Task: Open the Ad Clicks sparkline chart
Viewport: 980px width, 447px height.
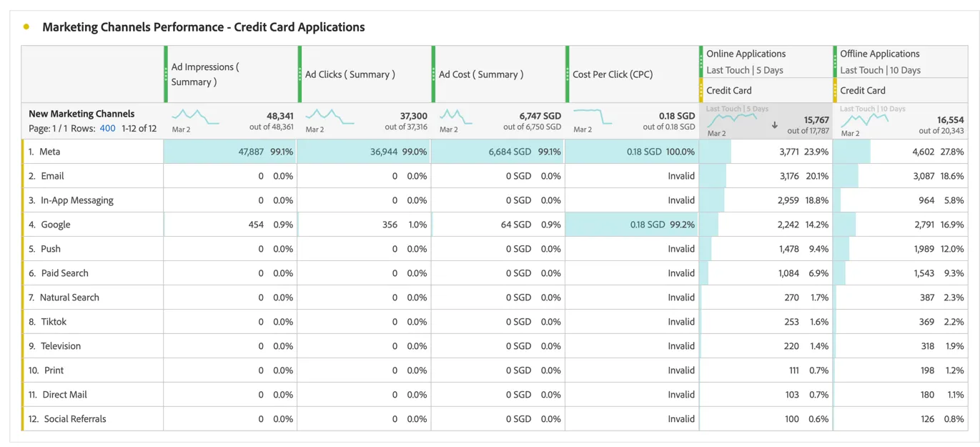Action: point(329,116)
